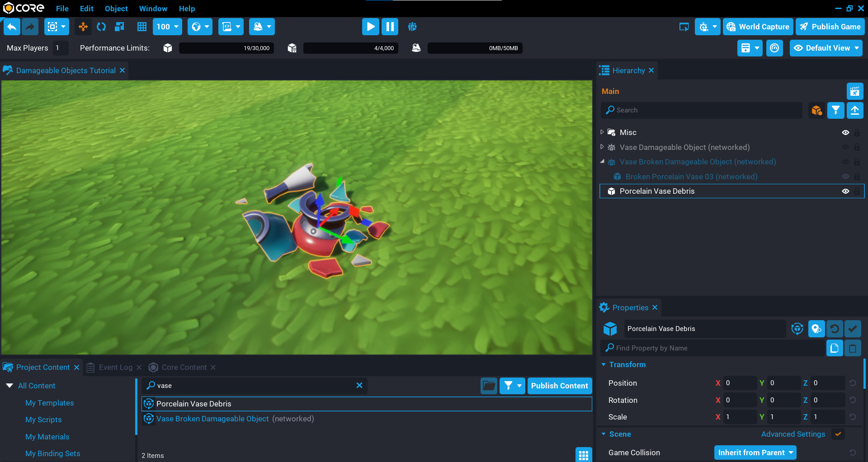Click the Pause preview button
Image resolution: width=868 pixels, height=462 pixels.
coord(390,27)
